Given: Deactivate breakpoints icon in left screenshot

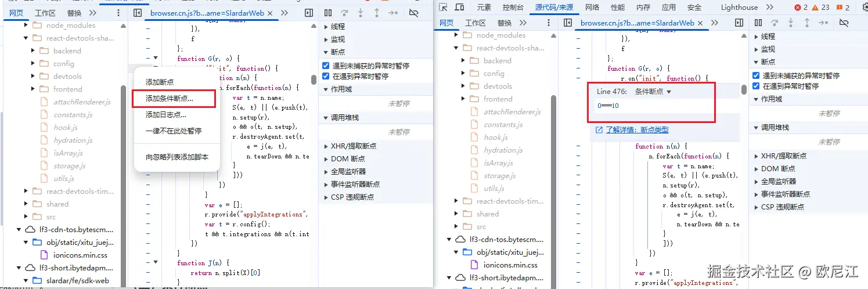Looking at the screenshot, I should pyautogui.click(x=414, y=13).
